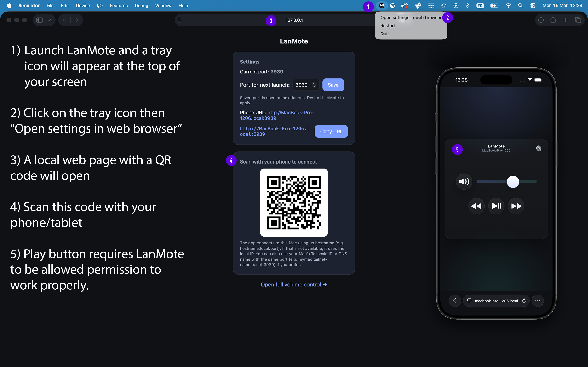Open the LanMote settings gear on the phone
This screenshot has height=367, width=588.
pos(538,148)
